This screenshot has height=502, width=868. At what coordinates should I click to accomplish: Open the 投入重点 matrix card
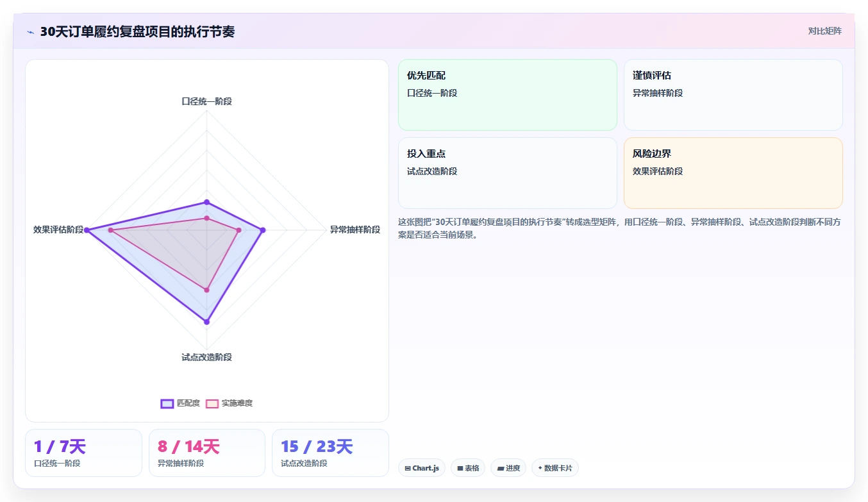[x=508, y=173]
